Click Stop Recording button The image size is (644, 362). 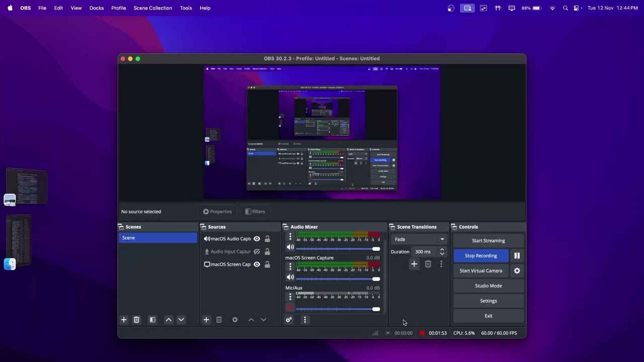point(481,255)
